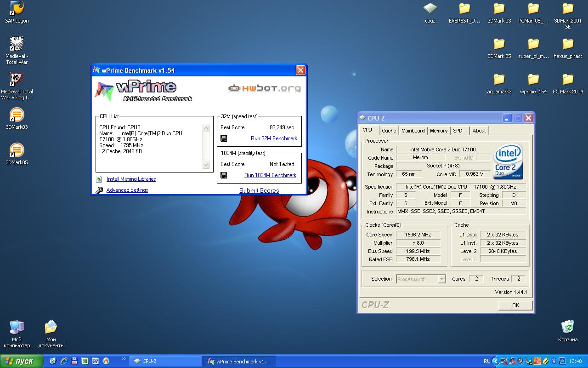This screenshot has height=368, width=588.
Task: Select the wprime_154 folder
Action: tap(533, 84)
